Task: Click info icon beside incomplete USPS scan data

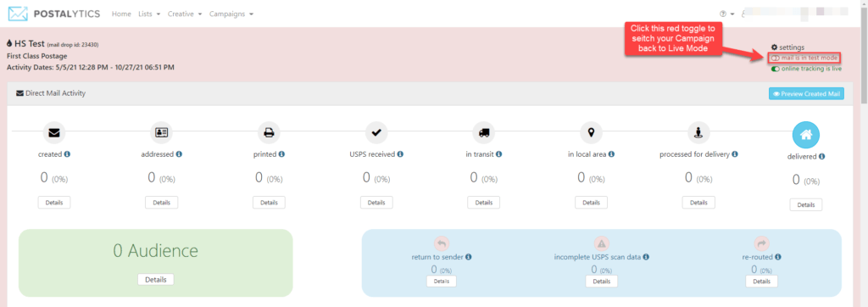Action: 646,257
